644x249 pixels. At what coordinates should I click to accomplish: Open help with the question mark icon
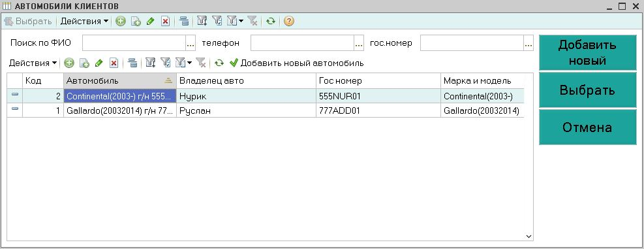click(289, 22)
